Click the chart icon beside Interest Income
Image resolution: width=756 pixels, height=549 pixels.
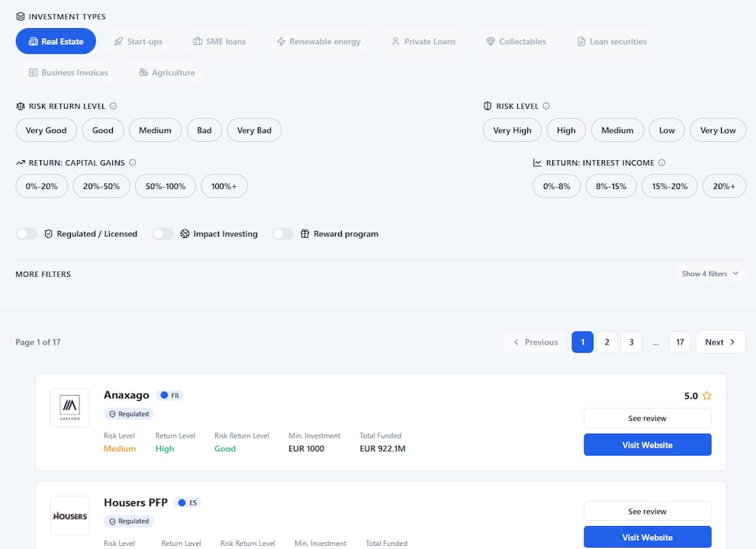[537, 163]
